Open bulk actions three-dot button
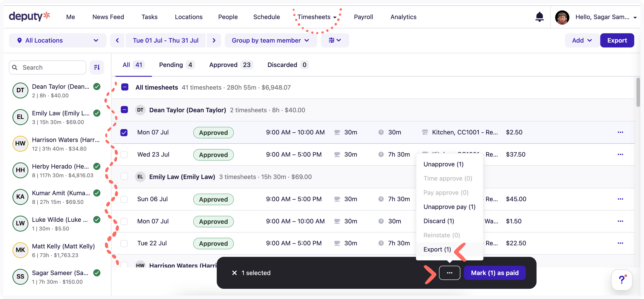The image size is (644, 299). pos(449,273)
